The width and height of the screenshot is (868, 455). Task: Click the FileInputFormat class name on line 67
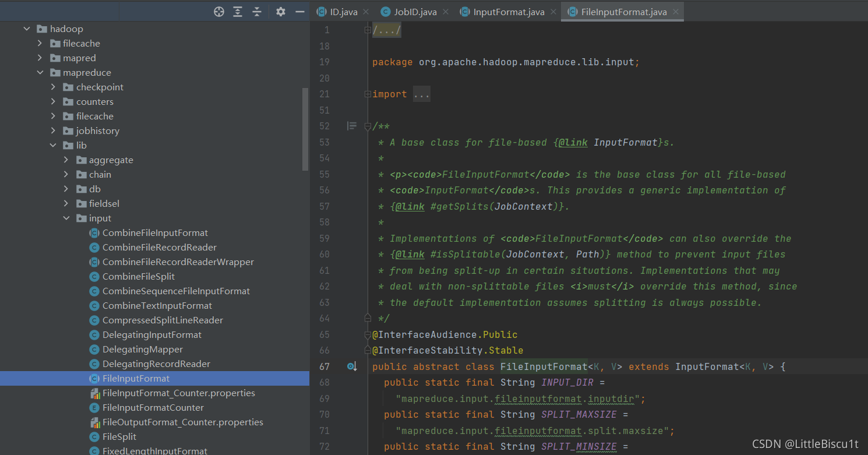544,366
